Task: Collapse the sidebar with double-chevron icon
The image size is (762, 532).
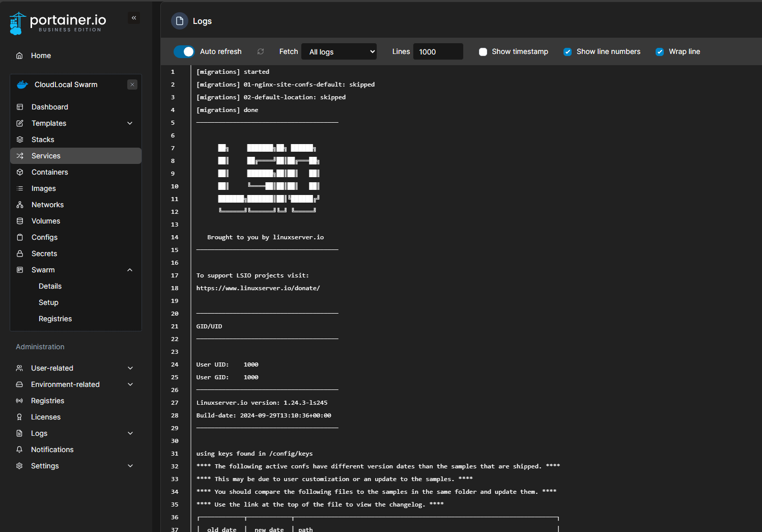Action: 134,18
